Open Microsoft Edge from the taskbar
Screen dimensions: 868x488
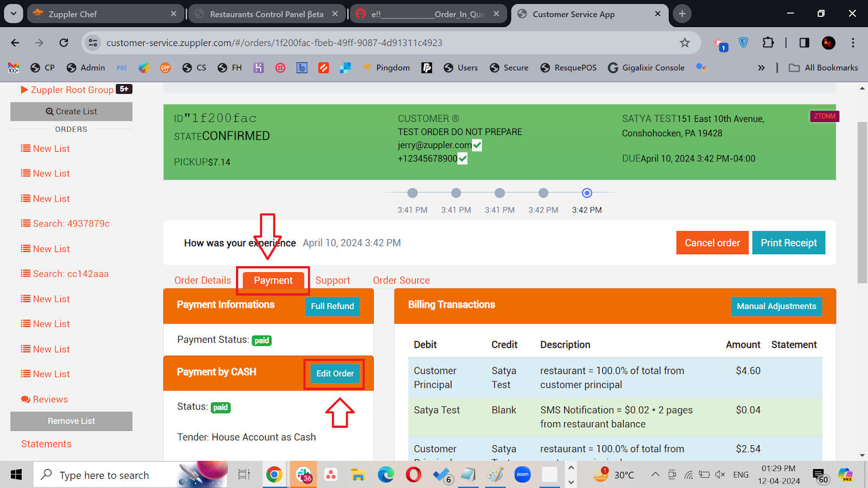[386, 475]
